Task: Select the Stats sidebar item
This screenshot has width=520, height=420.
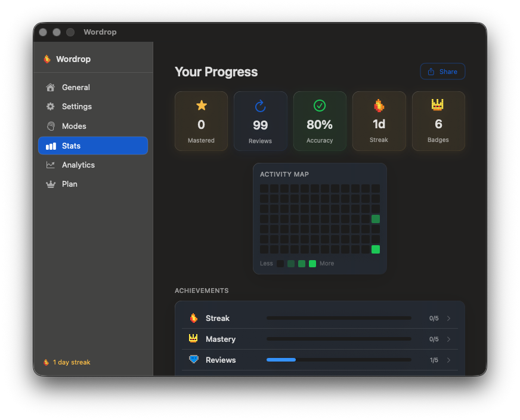Action: 93,146
